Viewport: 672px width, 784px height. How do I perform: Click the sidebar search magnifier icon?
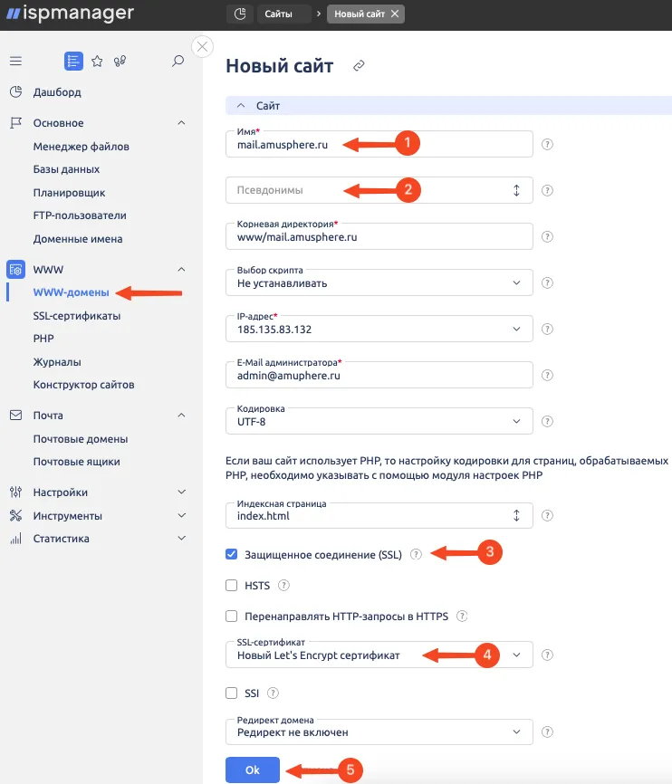pos(178,61)
